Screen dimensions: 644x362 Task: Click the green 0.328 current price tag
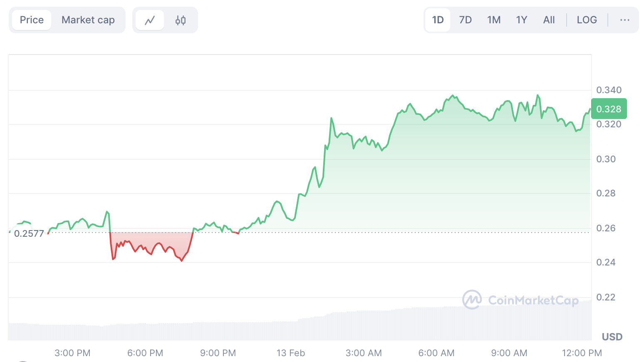pos(609,109)
